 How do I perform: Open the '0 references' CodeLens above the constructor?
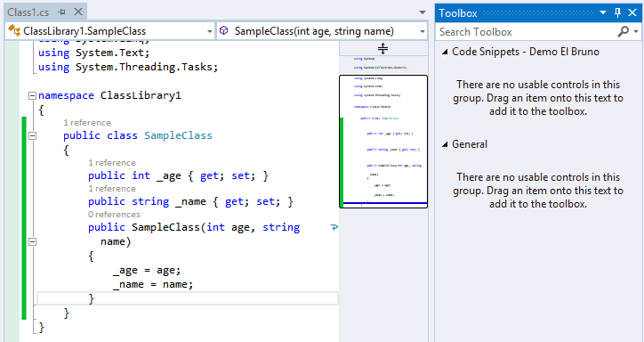point(114,215)
